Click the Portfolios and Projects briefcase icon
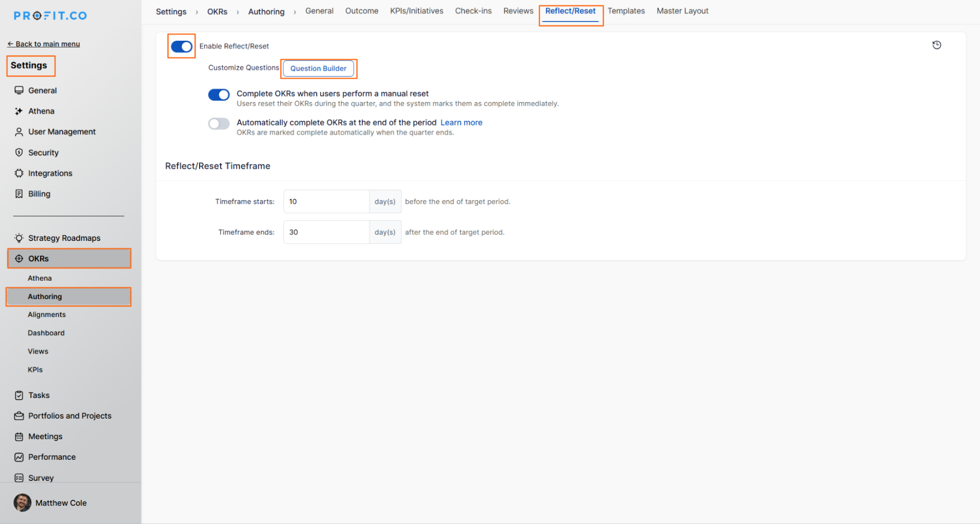Screen dimensions: 980x524 point(19,416)
